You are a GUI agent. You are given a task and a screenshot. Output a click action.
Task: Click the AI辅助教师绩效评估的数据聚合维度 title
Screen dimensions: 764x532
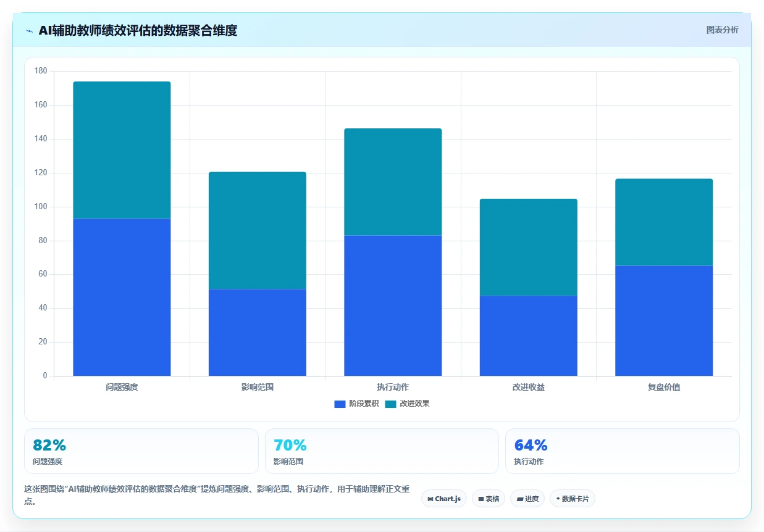click(138, 30)
